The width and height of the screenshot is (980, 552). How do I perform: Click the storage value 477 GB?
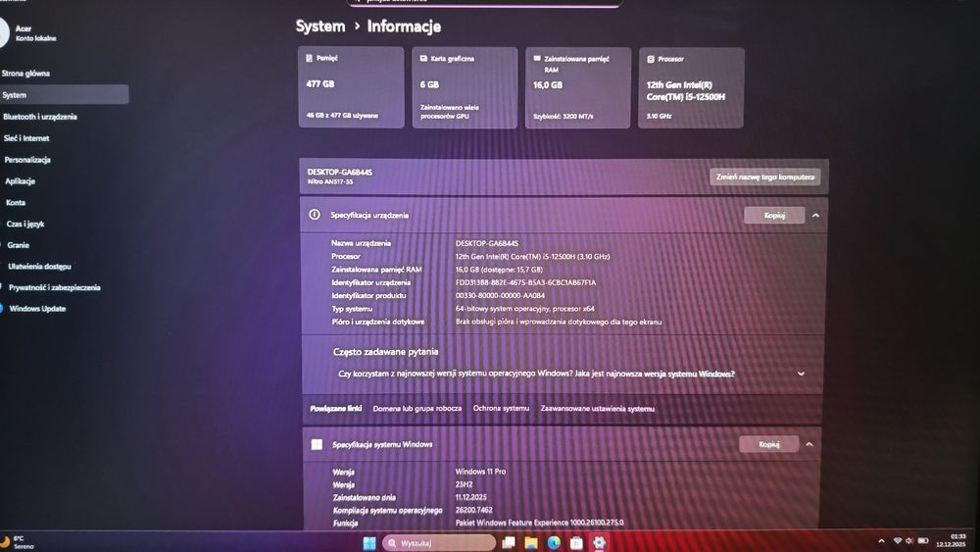tap(320, 83)
